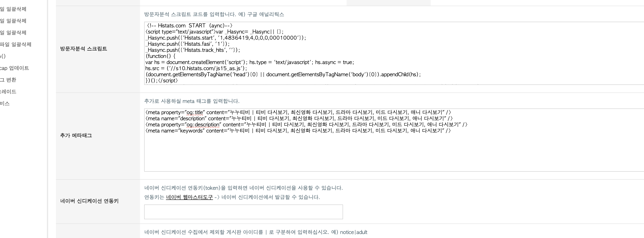This screenshot has width=644, height=238.
Task: Open the 파일 일괄삭제 sidebar menu item
Action: pos(16,44)
